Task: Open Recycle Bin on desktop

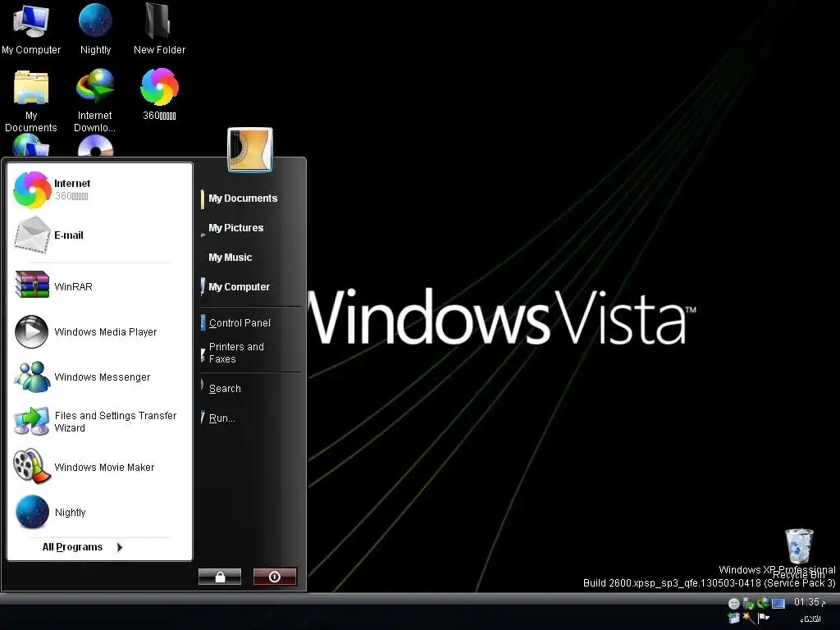Action: point(799,553)
